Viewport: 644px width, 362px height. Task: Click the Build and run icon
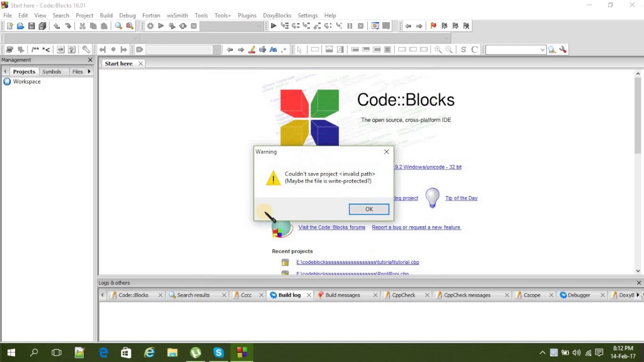click(x=172, y=26)
